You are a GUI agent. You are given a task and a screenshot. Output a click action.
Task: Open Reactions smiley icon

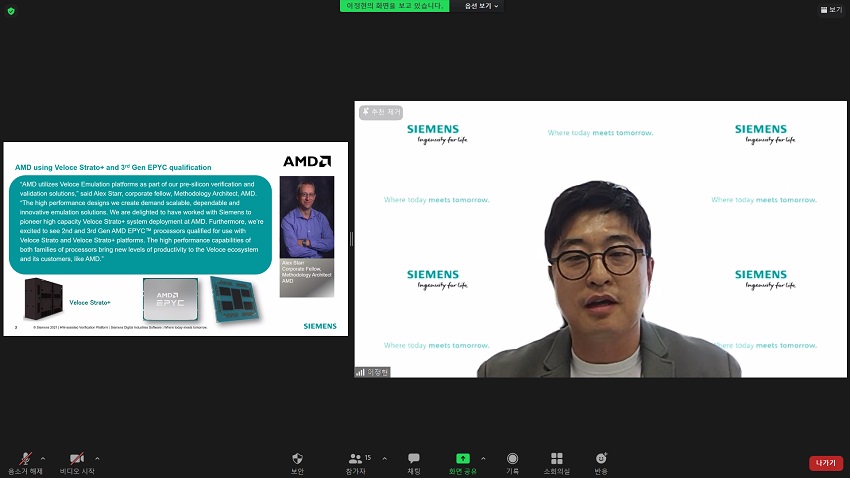coord(601,463)
